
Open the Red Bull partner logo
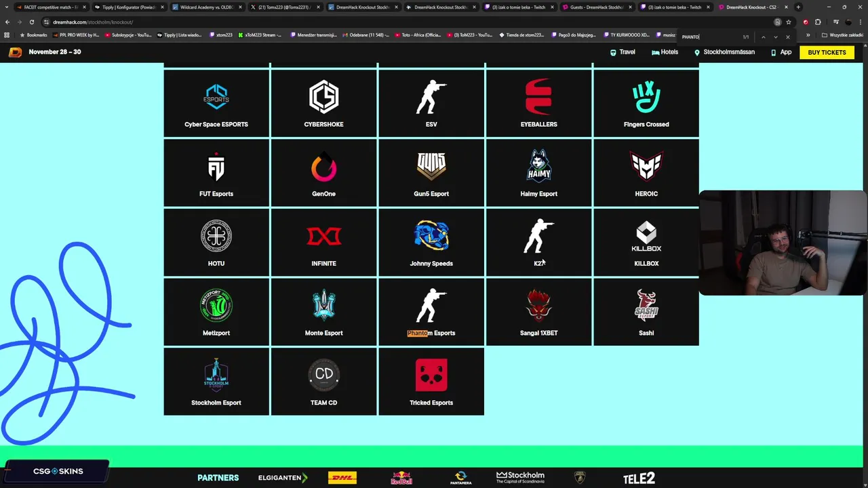(401, 478)
